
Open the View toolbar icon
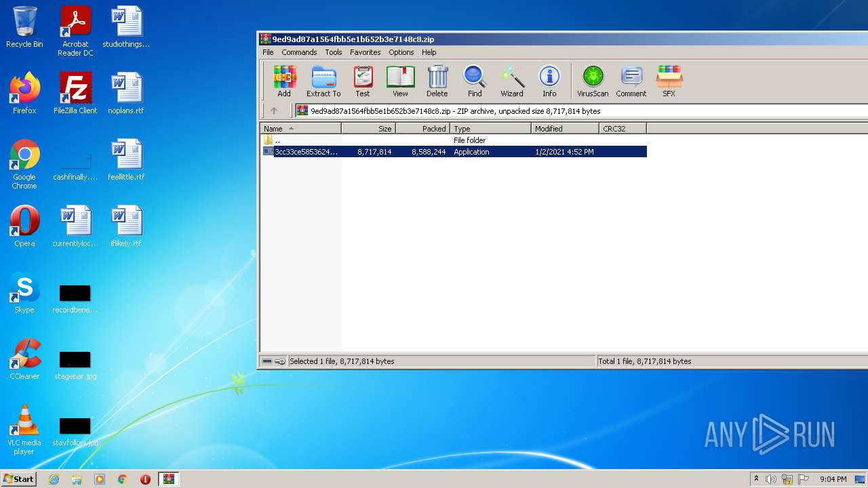point(400,81)
